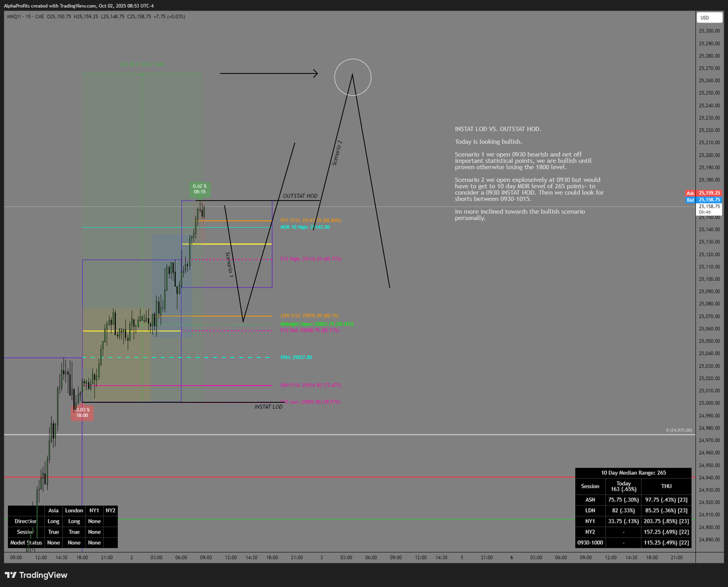
Task: Select the ASN O/U: 25014.50 label
Action: coord(310,385)
